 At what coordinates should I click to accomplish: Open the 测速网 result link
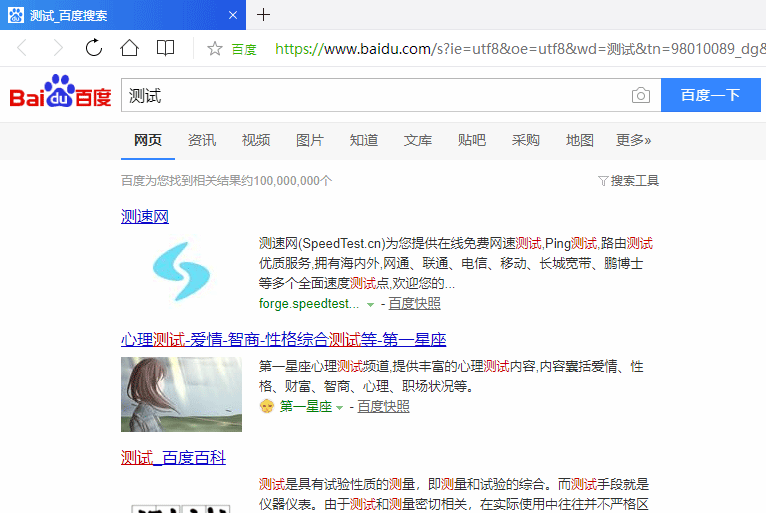pos(145,216)
